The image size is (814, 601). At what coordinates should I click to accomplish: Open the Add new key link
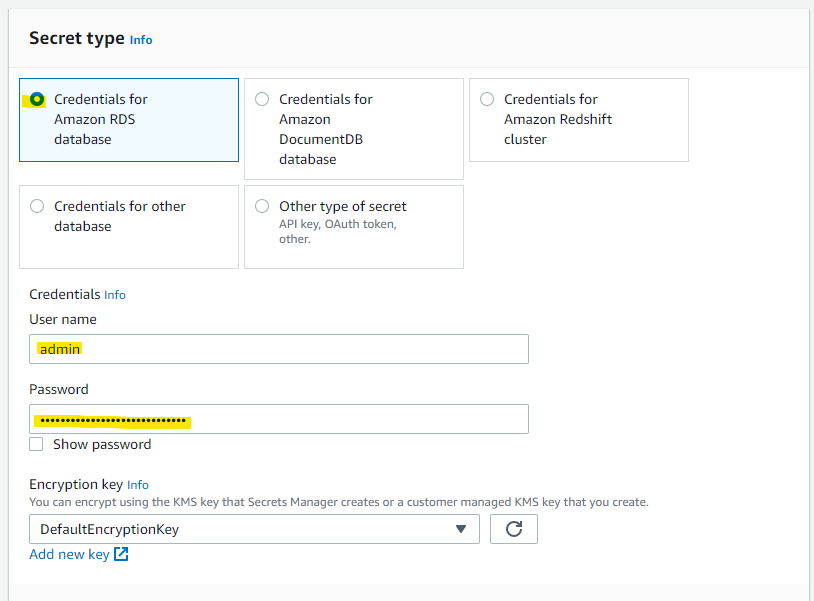pos(69,554)
